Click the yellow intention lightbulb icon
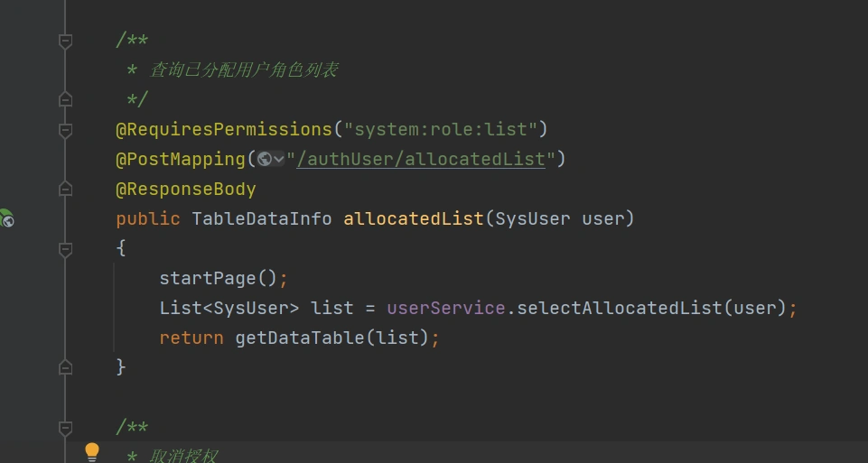The height and width of the screenshot is (463, 868). [91, 451]
